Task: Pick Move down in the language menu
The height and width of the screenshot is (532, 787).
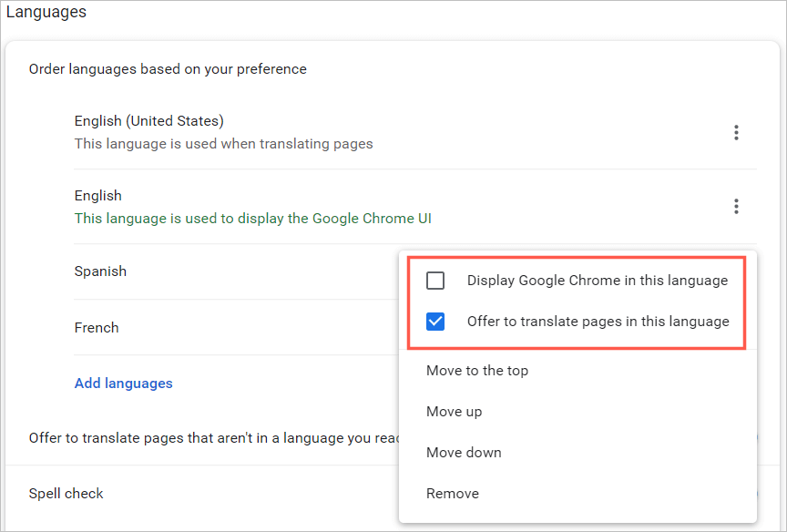Action: pos(464,453)
